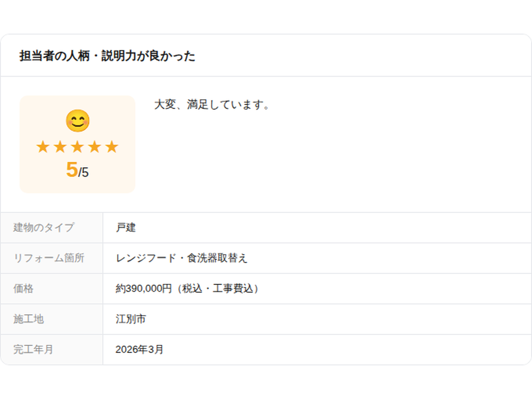Click the 建物のタイプ label cell
Screen dimensions: 532x399
point(43,228)
